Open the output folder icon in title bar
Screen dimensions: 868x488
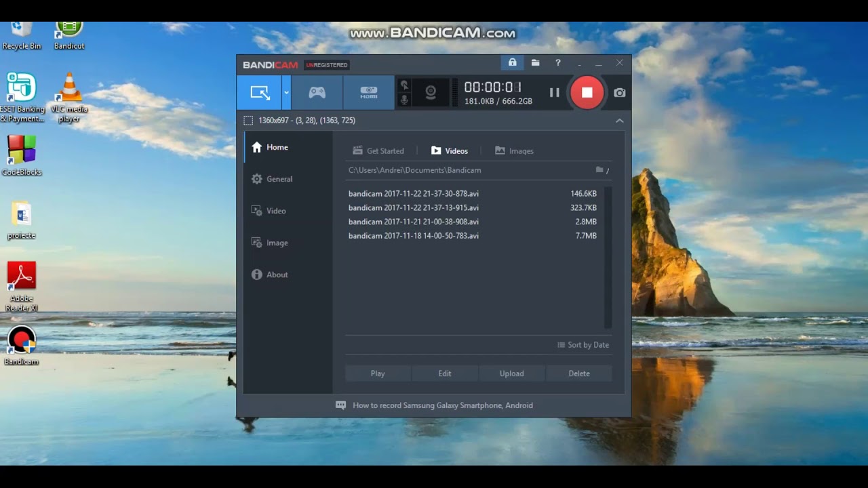tap(535, 63)
